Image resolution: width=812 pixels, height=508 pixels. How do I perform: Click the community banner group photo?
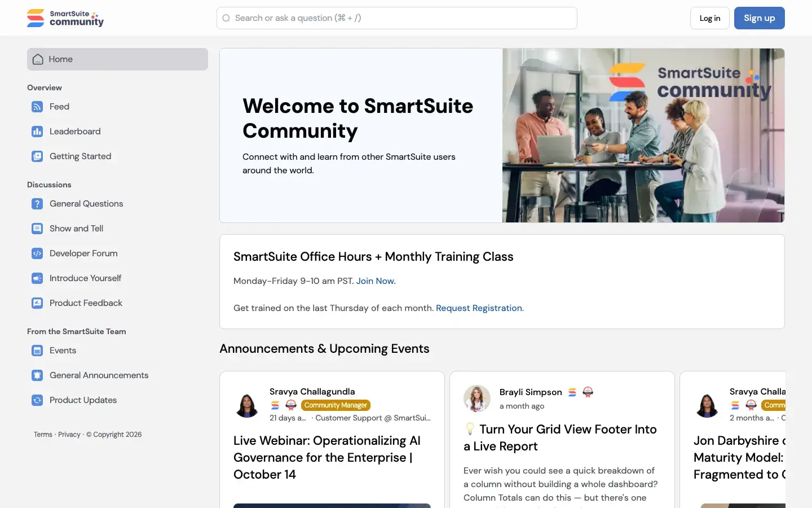pyautogui.click(x=643, y=135)
